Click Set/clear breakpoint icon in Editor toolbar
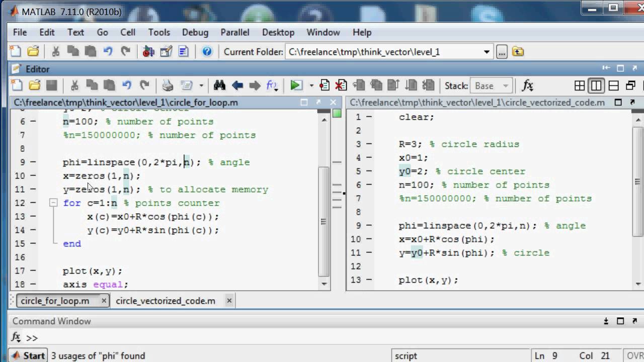Image resolution: width=644 pixels, height=362 pixels. click(325, 85)
